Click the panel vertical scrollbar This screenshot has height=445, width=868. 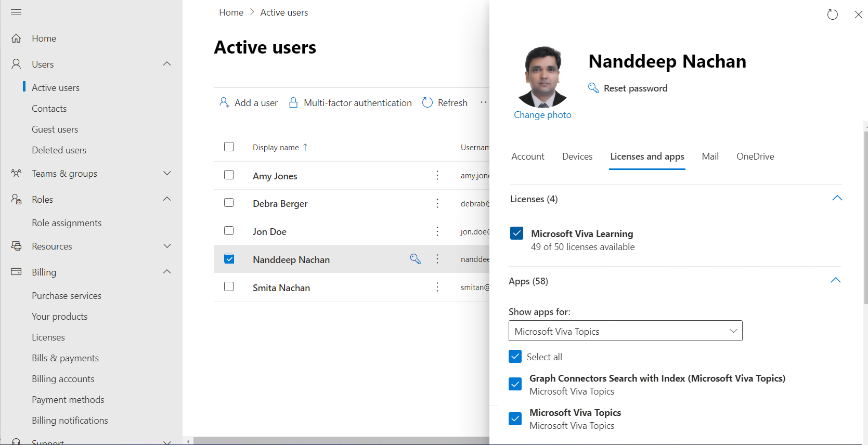click(x=865, y=218)
